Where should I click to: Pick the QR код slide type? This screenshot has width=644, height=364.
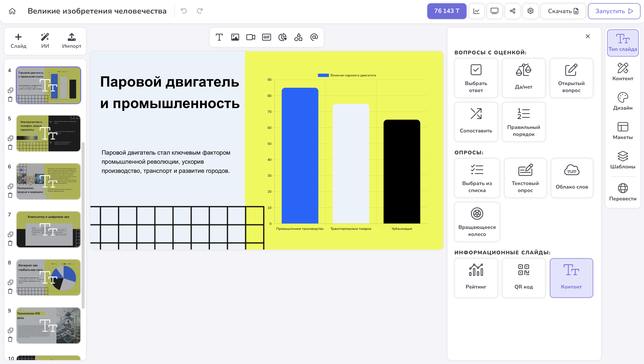(524, 278)
